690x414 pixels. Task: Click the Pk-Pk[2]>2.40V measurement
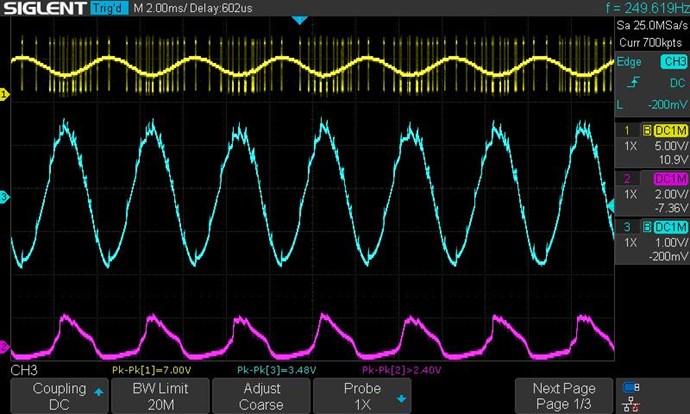402,370
